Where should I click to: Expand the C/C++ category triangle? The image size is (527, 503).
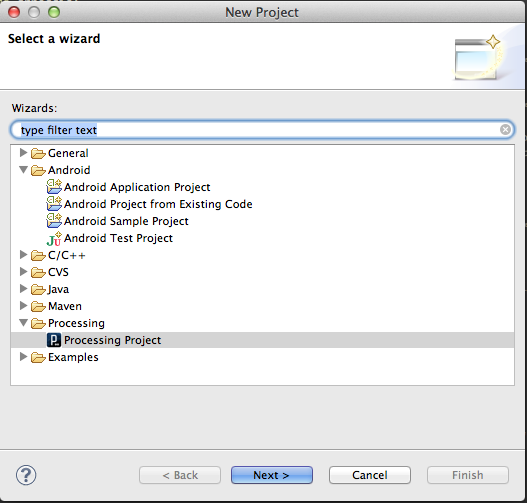pyautogui.click(x=23, y=255)
